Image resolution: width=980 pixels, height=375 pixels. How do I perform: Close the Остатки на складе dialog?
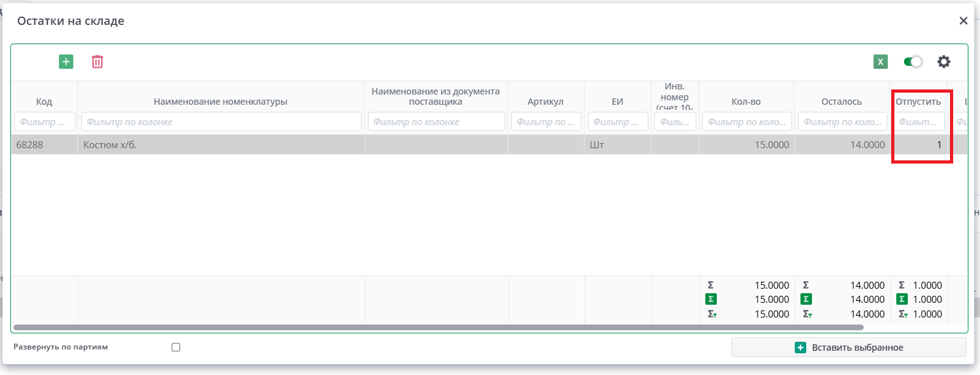coord(963,21)
